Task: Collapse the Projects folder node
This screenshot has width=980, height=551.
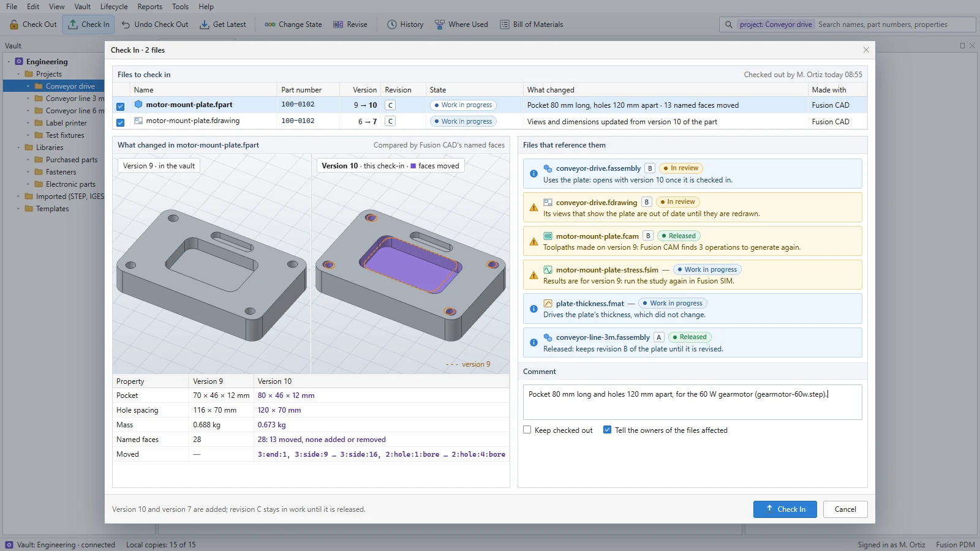Action: coord(18,74)
